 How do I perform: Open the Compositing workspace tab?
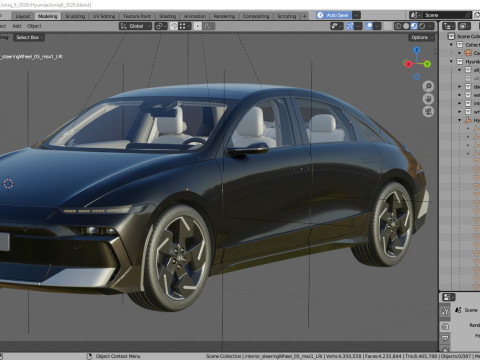256,16
